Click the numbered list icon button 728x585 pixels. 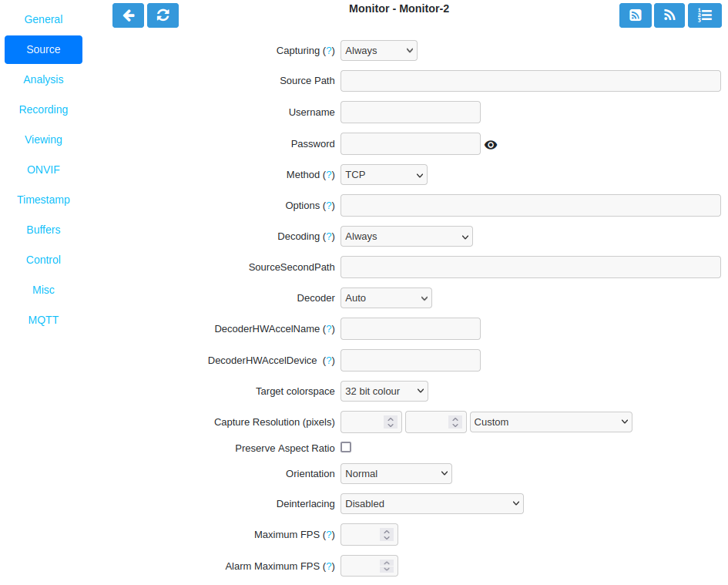[x=705, y=15]
